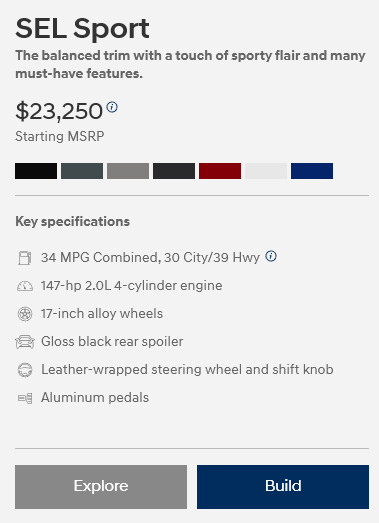Select the black color swatch
Image resolution: width=379 pixels, height=523 pixels.
(36, 171)
